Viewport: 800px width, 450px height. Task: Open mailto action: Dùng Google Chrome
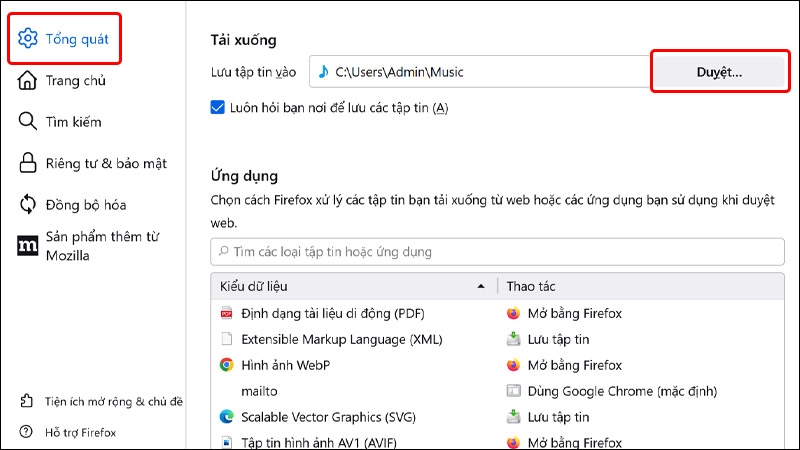[x=622, y=391]
